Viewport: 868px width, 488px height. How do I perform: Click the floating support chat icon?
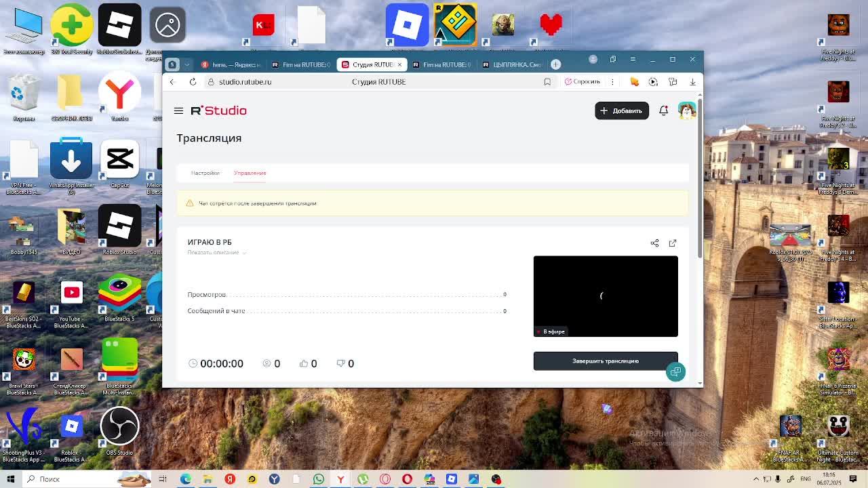point(675,371)
